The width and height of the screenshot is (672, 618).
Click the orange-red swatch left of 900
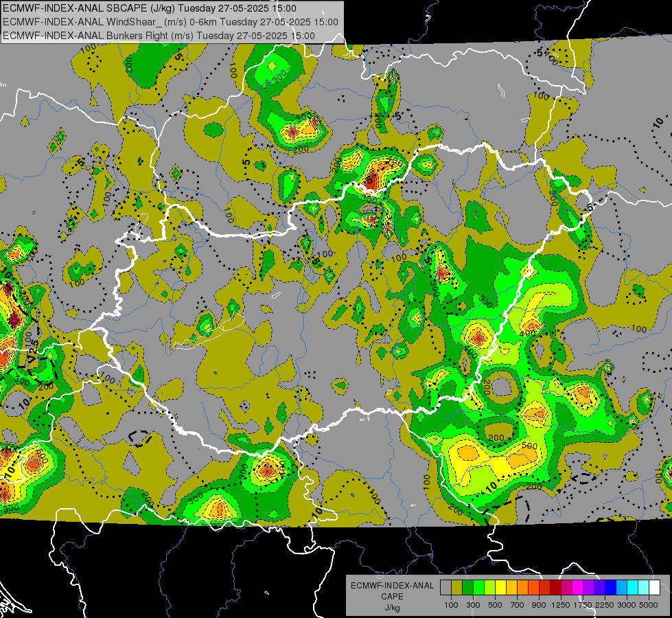tap(533, 588)
